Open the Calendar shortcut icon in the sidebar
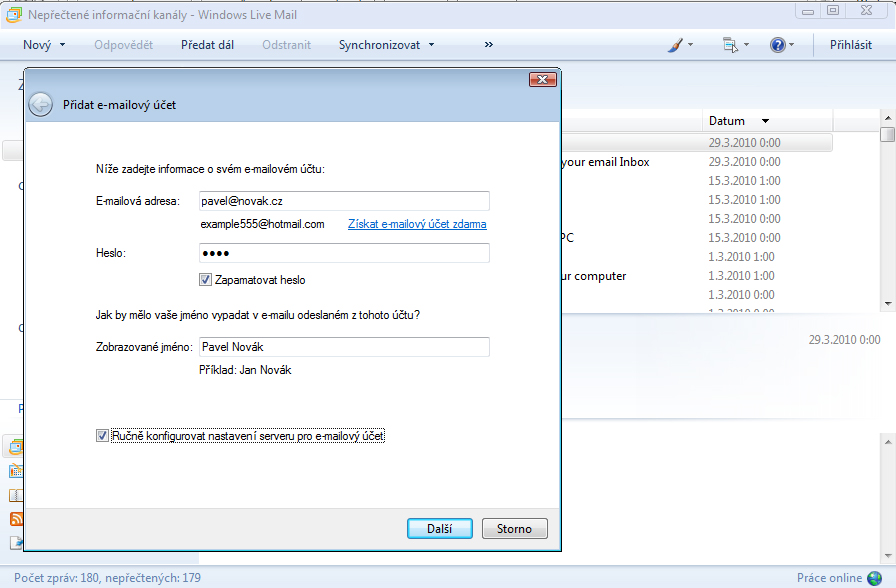The height and width of the screenshot is (588, 896). [15, 471]
